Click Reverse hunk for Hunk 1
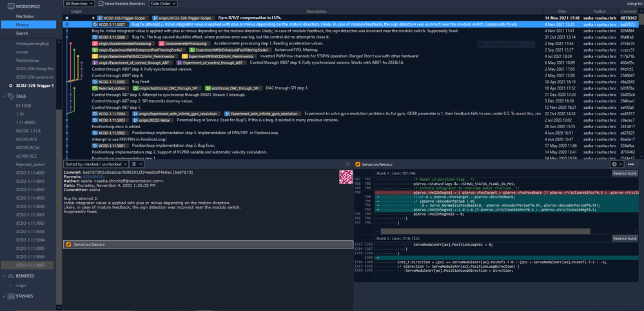 tap(625, 174)
